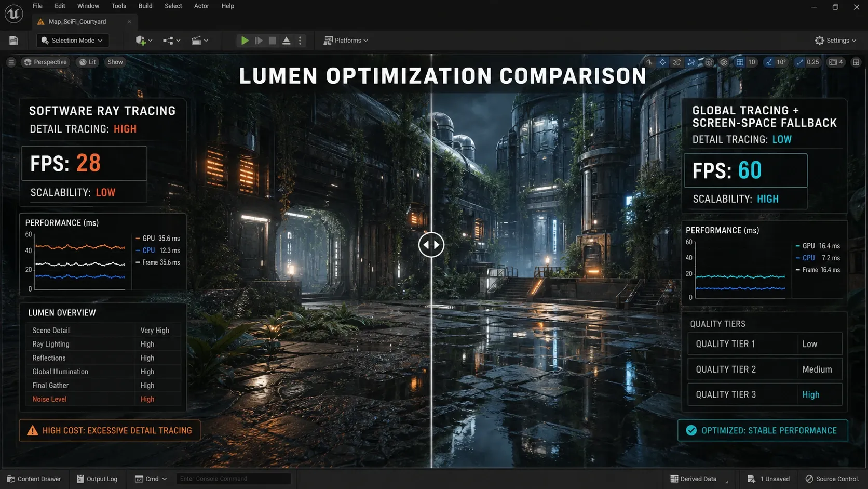Toggle surface snapping icon
This screenshot has width=868, height=489.
pos(724,62)
